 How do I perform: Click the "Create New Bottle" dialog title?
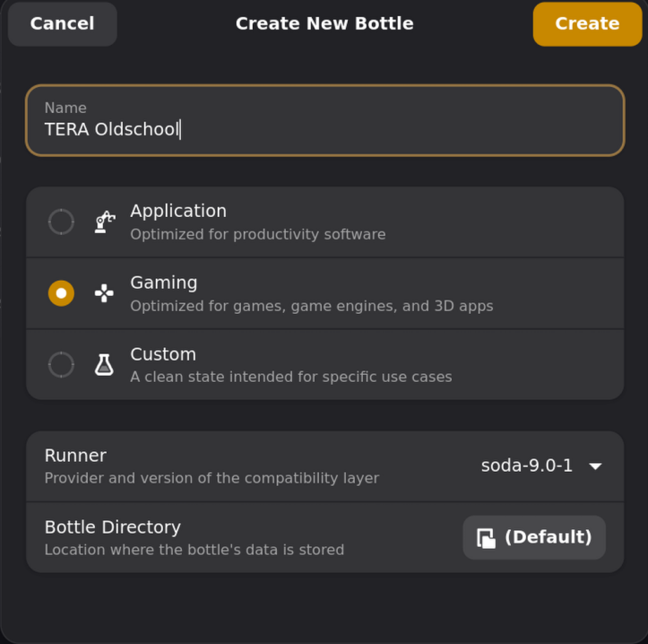point(324,24)
